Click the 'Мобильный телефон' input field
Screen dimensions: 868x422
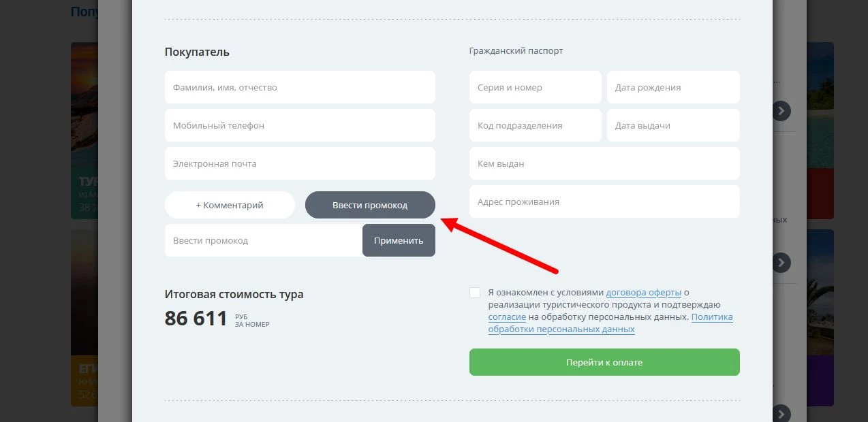coord(300,125)
